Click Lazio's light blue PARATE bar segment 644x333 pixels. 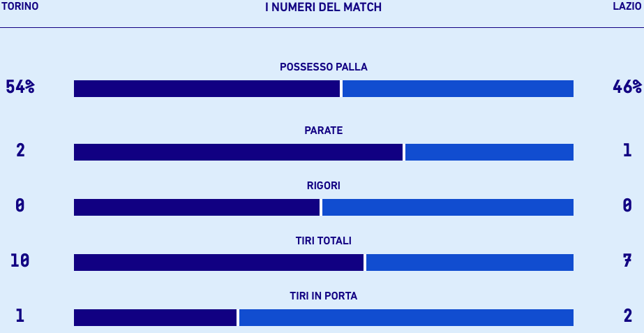(489, 152)
